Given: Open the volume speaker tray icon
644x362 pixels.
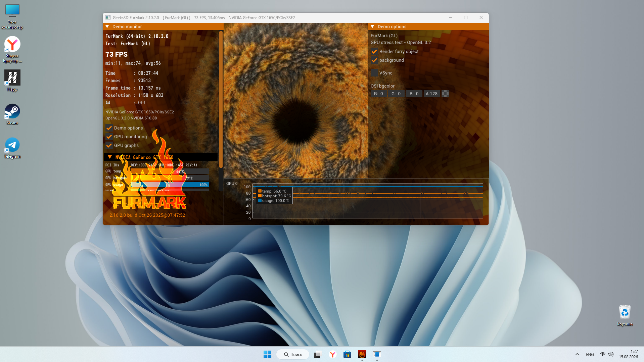Looking at the screenshot, I should point(611,354).
